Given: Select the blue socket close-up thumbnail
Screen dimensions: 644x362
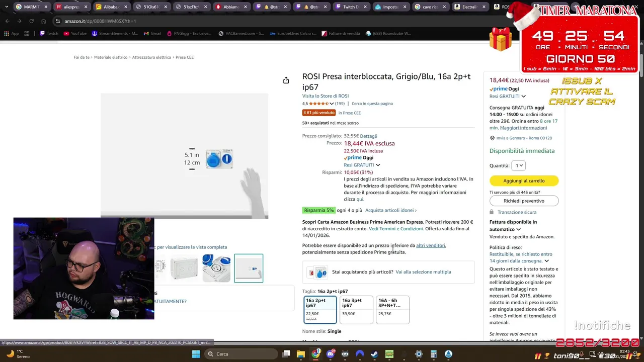Looking at the screenshot, I should [216, 268].
